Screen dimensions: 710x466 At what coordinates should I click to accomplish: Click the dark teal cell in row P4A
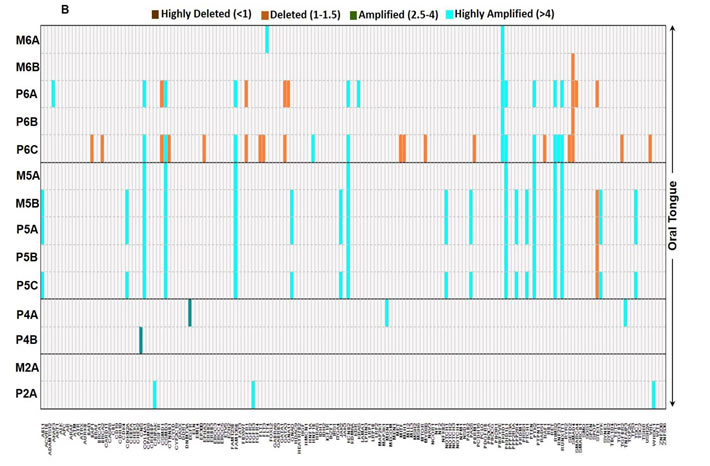click(189, 314)
